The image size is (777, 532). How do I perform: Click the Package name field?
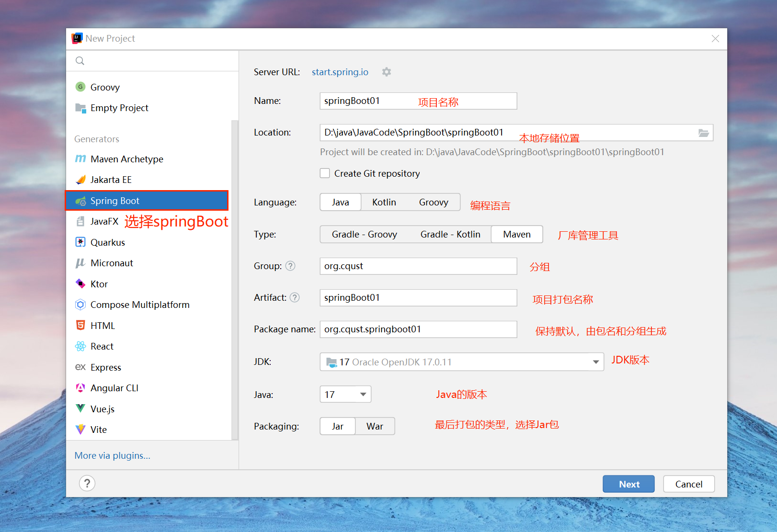[x=418, y=329]
